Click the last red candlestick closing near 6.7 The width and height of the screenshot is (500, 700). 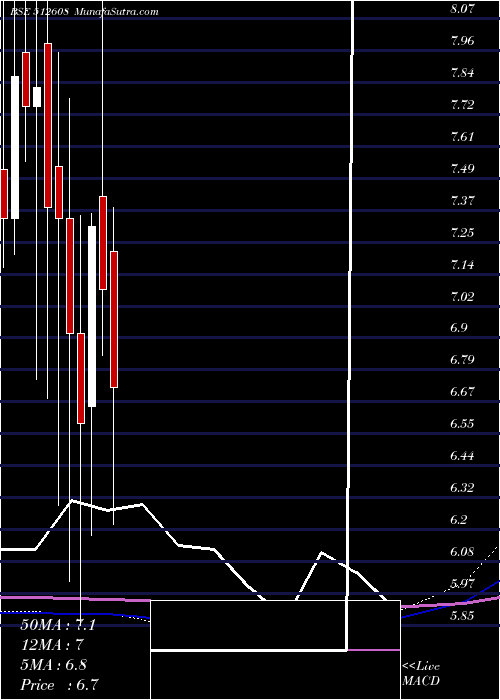point(114,319)
